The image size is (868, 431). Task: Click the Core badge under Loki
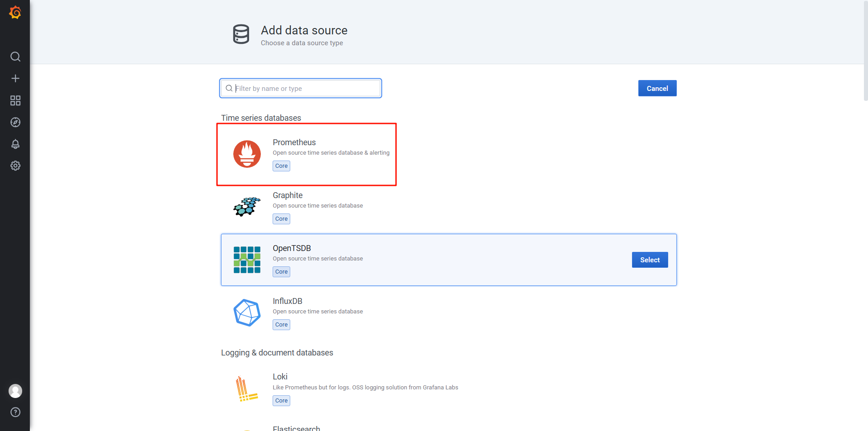(281, 401)
